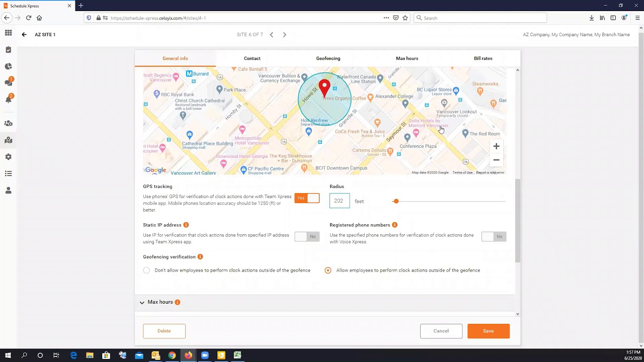Open the list view sidebar icon
Image resolution: width=644 pixels, height=362 pixels.
(x=8, y=173)
